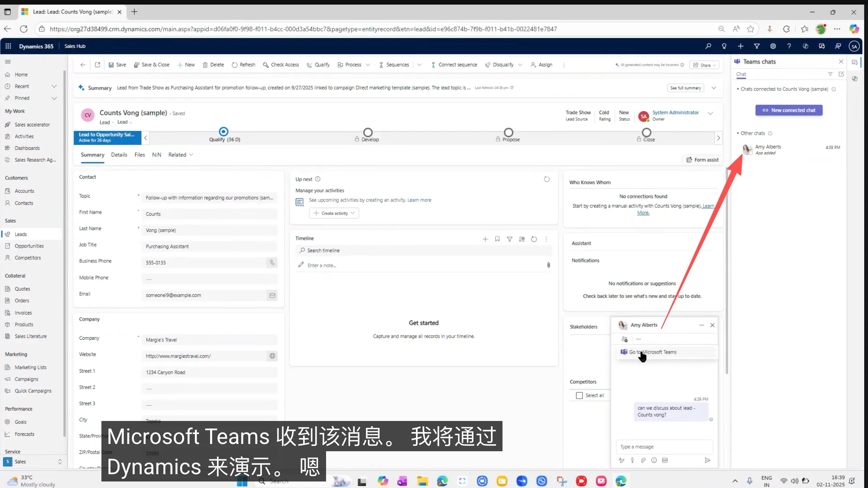The image size is (868, 488).
Task: Select the Develop stage circle
Action: click(368, 132)
